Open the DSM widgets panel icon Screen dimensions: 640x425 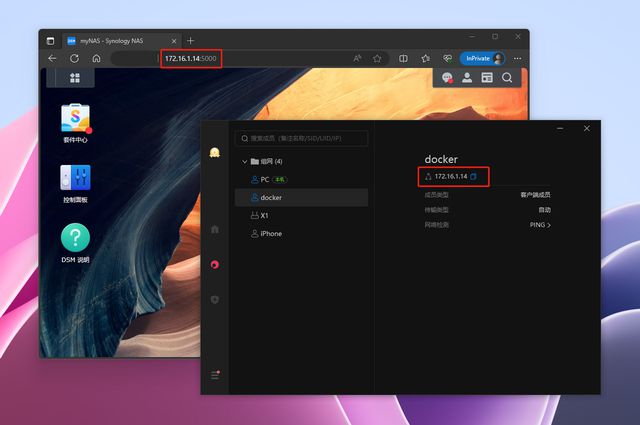(x=487, y=78)
